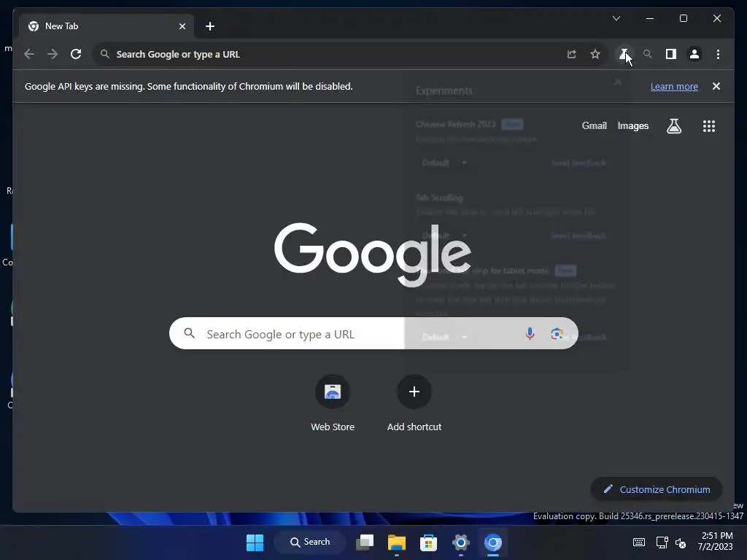
Task: Expand Default dropdown for Tab Scrolling
Action: [x=444, y=236]
